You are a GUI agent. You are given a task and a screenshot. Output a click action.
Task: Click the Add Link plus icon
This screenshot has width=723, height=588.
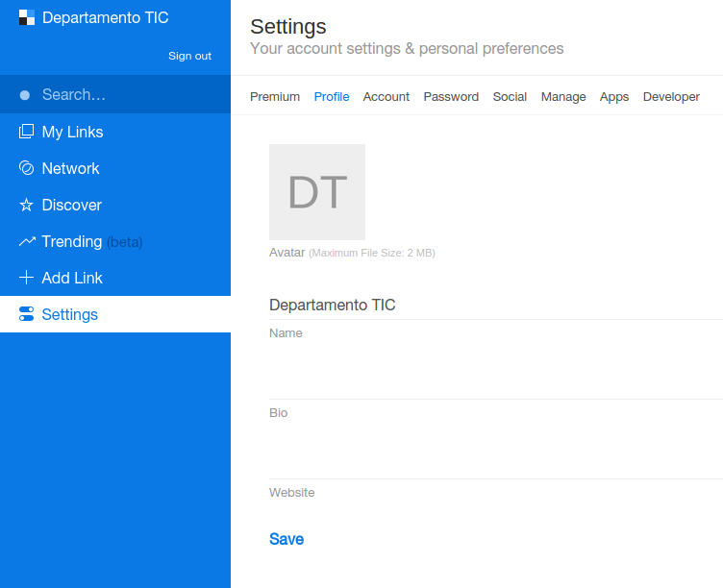point(26,278)
